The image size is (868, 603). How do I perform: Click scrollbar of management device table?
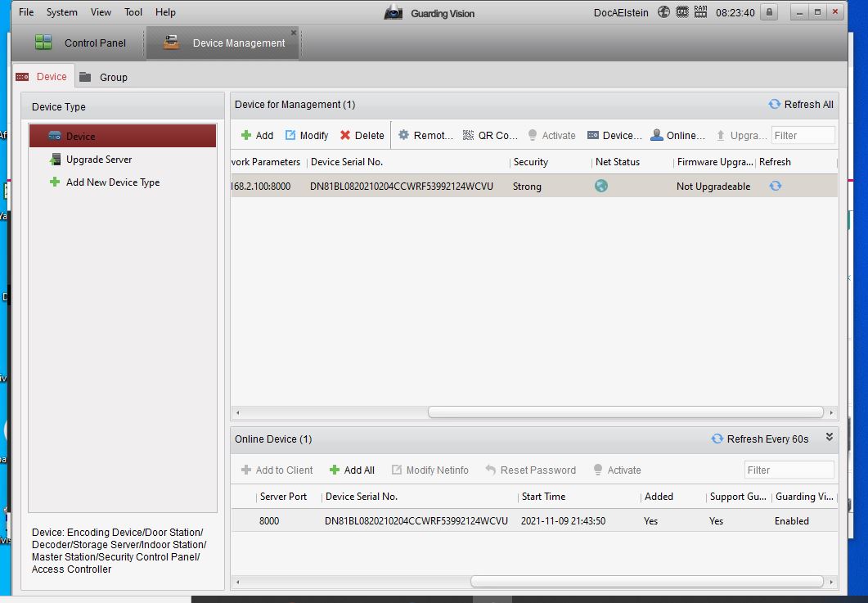click(x=626, y=412)
